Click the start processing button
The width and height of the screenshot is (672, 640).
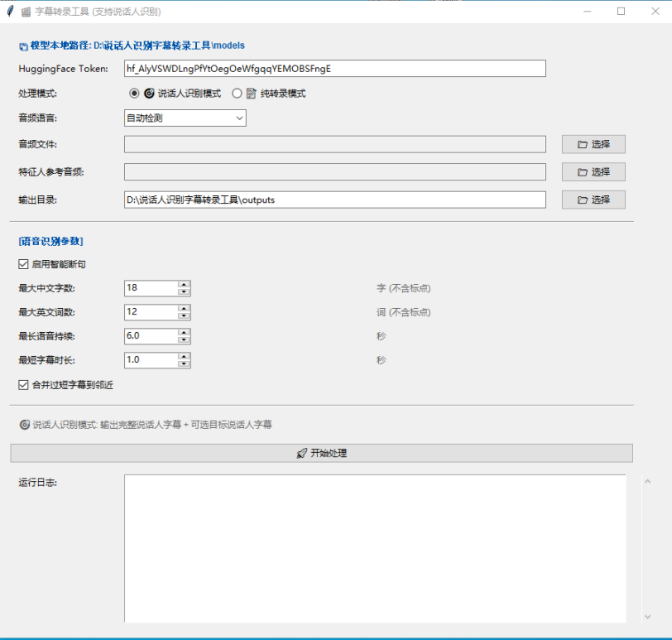tap(321, 454)
